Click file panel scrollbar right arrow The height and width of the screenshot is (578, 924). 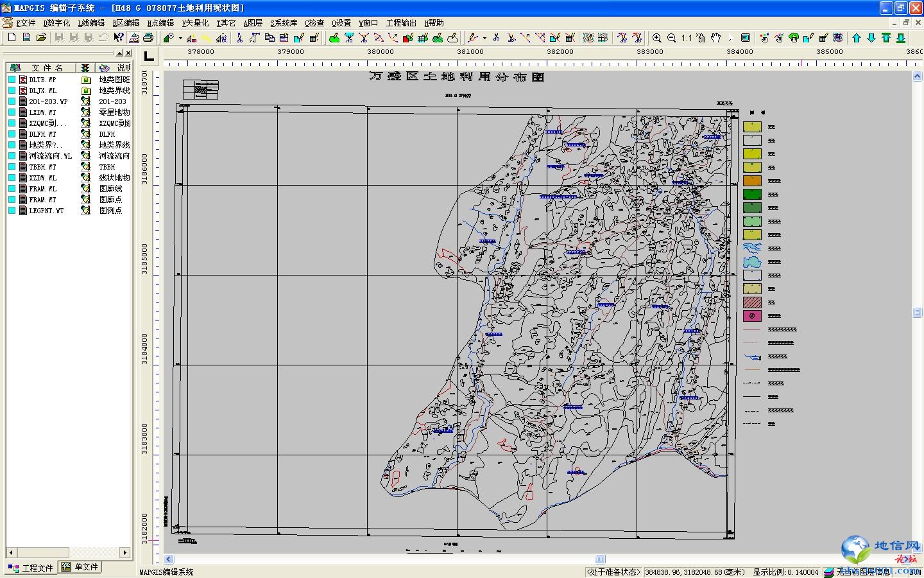(125, 552)
